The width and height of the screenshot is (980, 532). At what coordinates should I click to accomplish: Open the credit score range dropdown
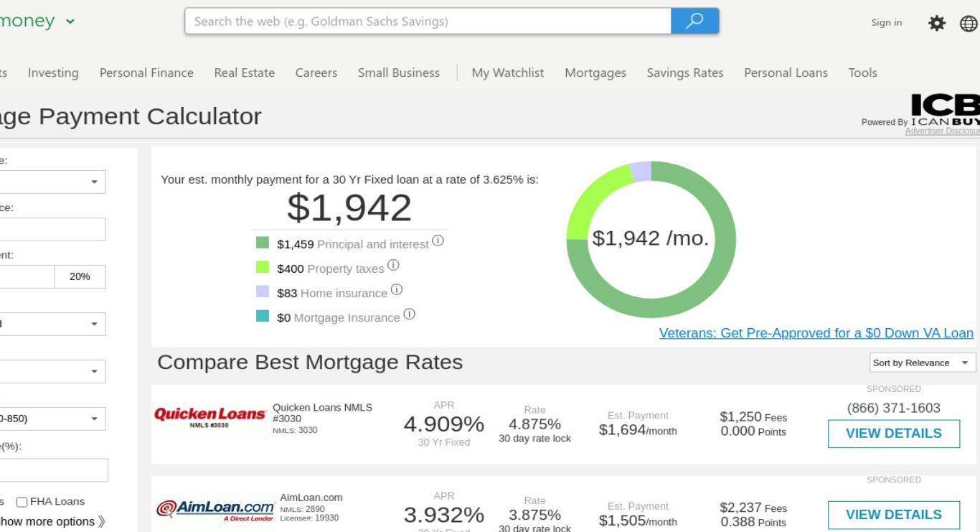[52, 419]
